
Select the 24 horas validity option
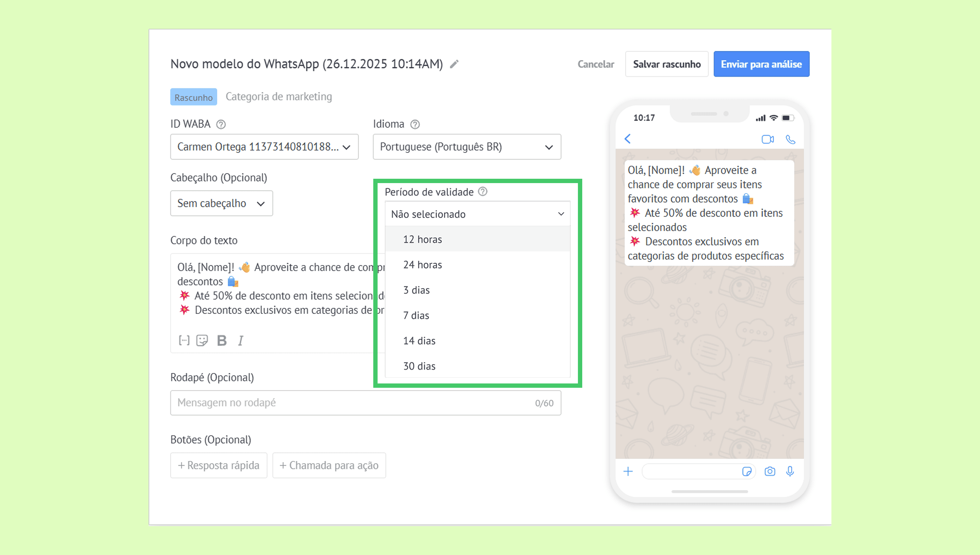pyautogui.click(x=423, y=265)
